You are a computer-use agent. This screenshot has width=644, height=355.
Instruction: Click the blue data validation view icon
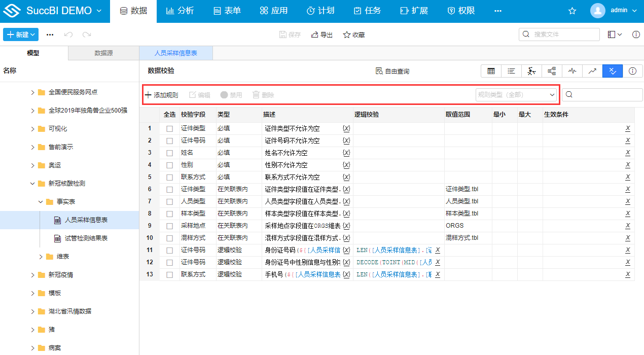point(612,71)
